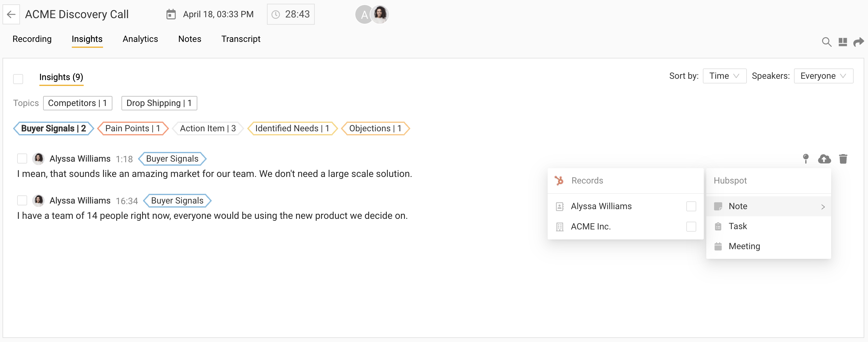Pin the first Buyer Signals insight

tap(805, 158)
